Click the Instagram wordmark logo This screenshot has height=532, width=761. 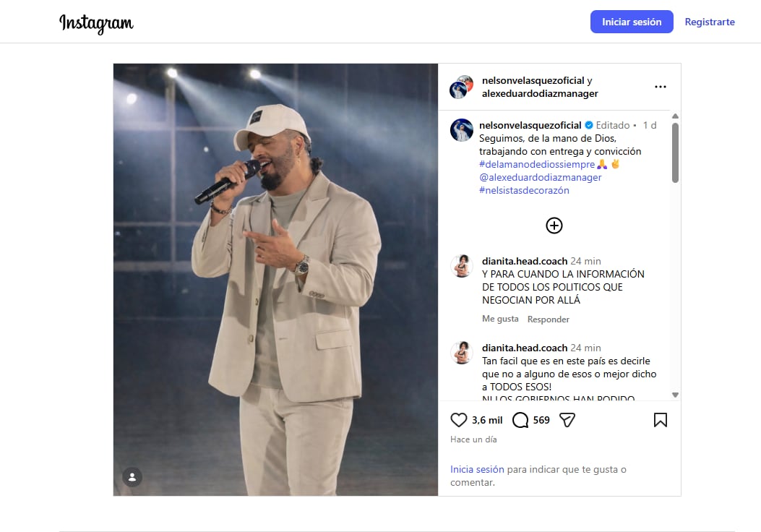click(x=96, y=22)
